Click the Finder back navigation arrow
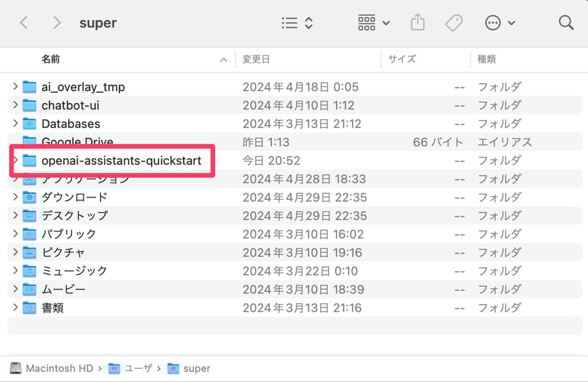The height and width of the screenshot is (382, 588). [x=24, y=23]
